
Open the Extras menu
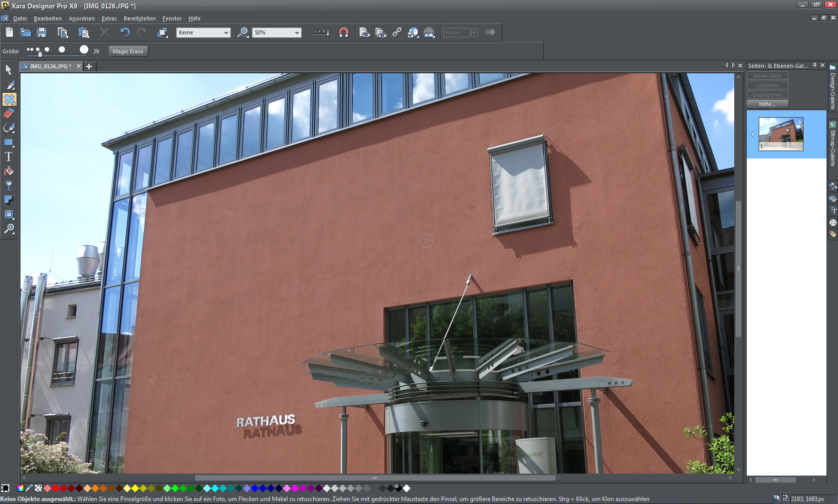click(x=109, y=18)
